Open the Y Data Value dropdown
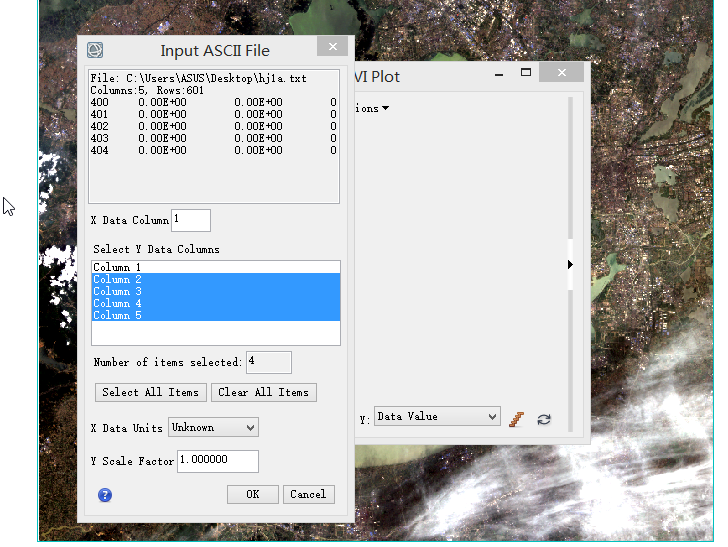728x547 pixels. point(437,416)
